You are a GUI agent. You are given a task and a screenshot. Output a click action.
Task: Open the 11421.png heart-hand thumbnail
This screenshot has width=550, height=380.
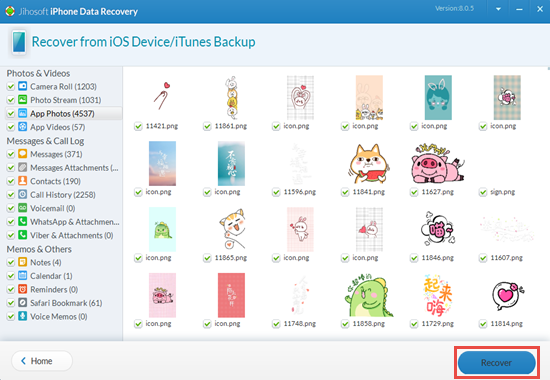pyautogui.click(x=162, y=95)
